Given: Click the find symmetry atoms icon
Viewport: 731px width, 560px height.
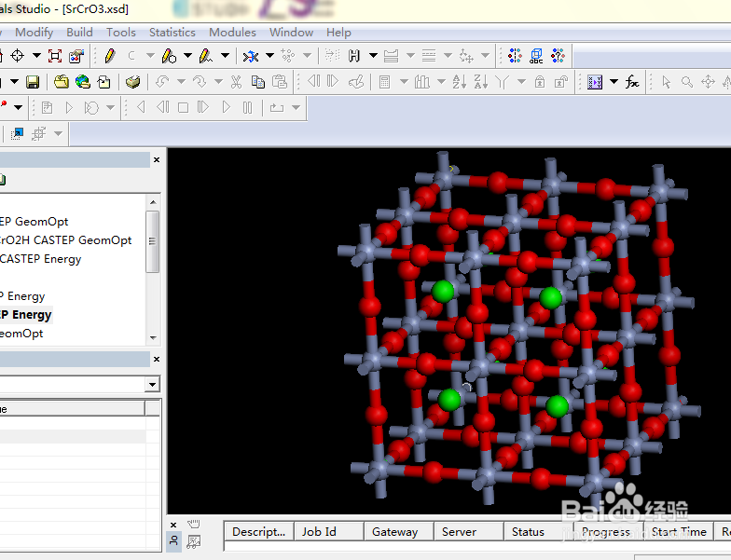Looking at the screenshot, I should point(515,56).
